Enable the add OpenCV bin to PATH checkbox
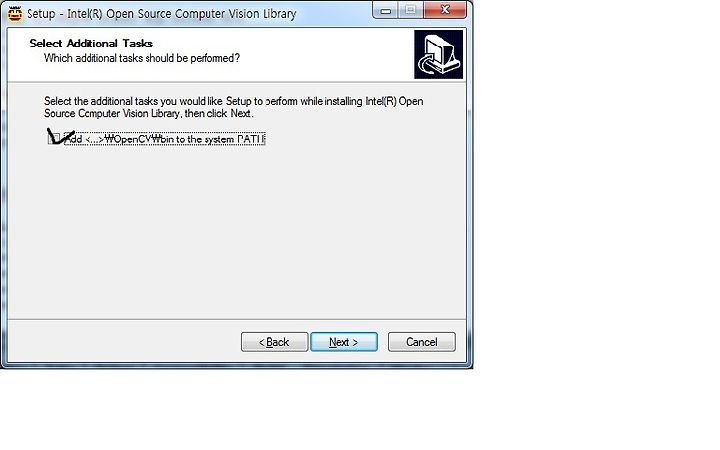Screen dimensions: 720x450 pos(54,138)
